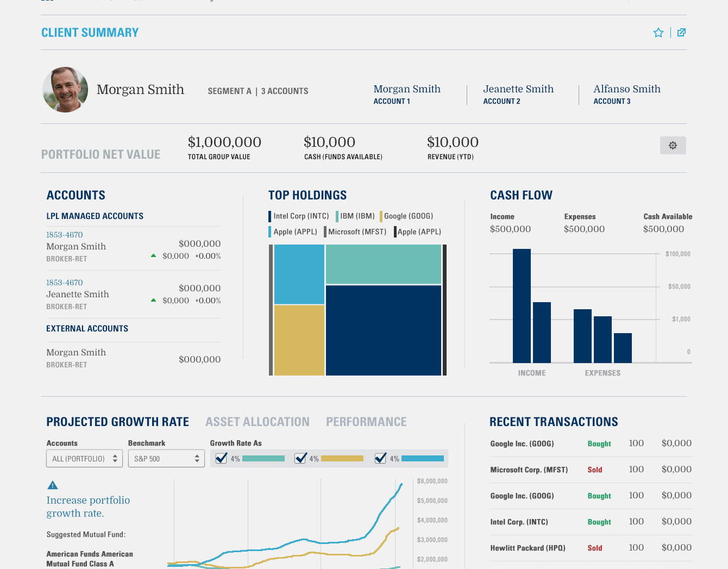Select Jeanette Smith Account 2 link
Viewport: 728px width, 569px height.
click(518, 94)
